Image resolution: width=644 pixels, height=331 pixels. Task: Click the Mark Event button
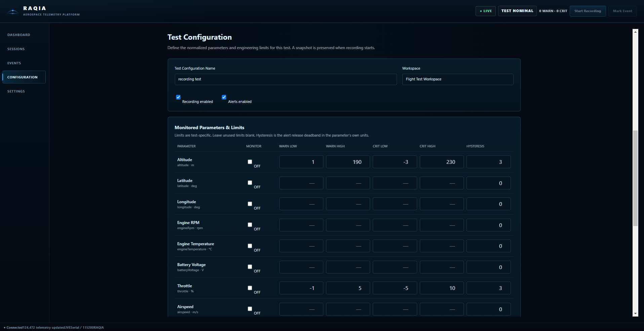(622, 11)
